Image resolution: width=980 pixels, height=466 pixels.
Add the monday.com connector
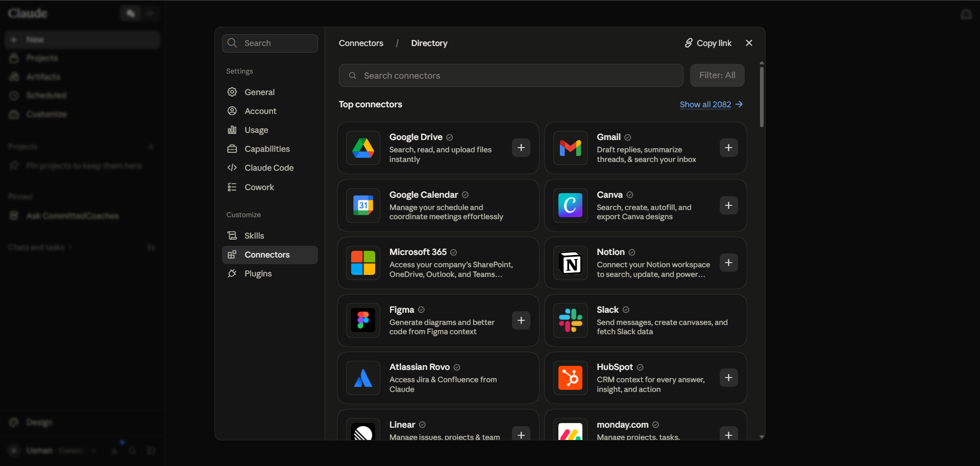[729, 434]
